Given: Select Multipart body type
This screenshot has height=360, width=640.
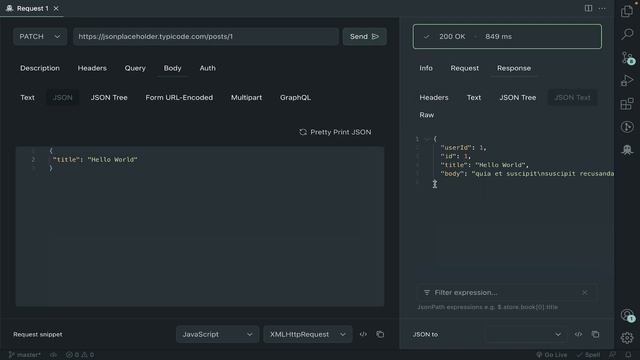Looking at the screenshot, I should point(247,98).
